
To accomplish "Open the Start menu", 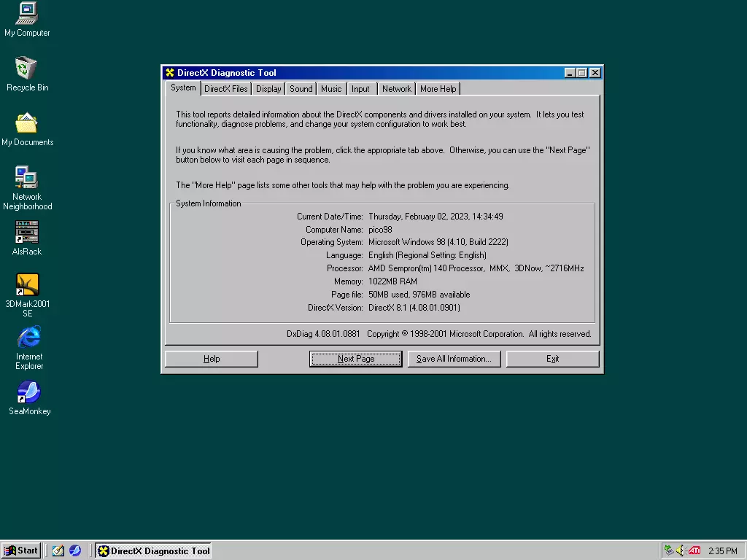I will pos(21,551).
